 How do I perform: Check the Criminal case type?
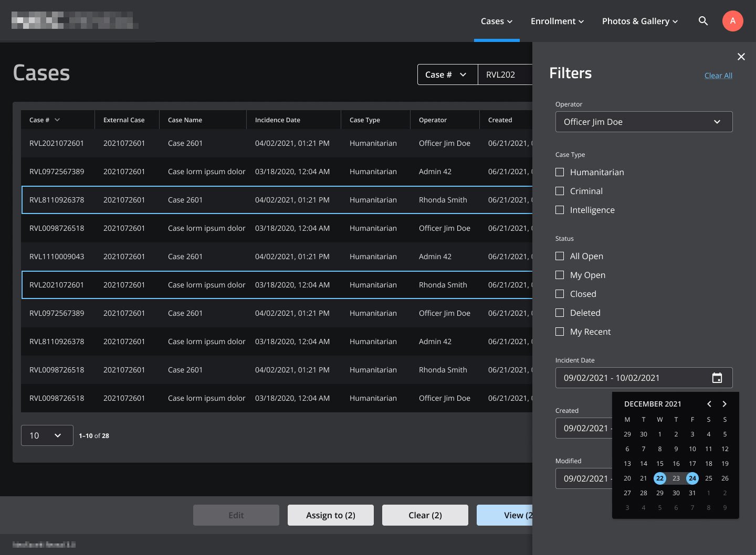tap(560, 191)
